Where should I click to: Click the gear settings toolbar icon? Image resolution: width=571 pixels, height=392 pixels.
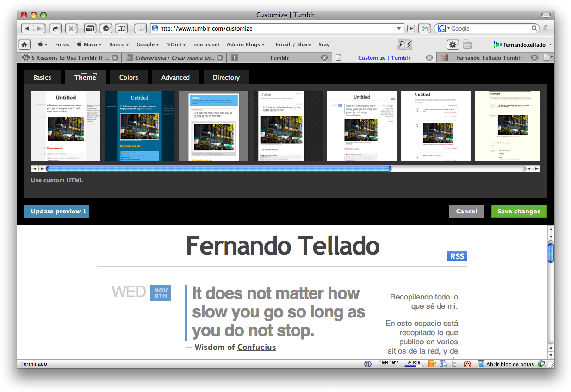(x=453, y=44)
